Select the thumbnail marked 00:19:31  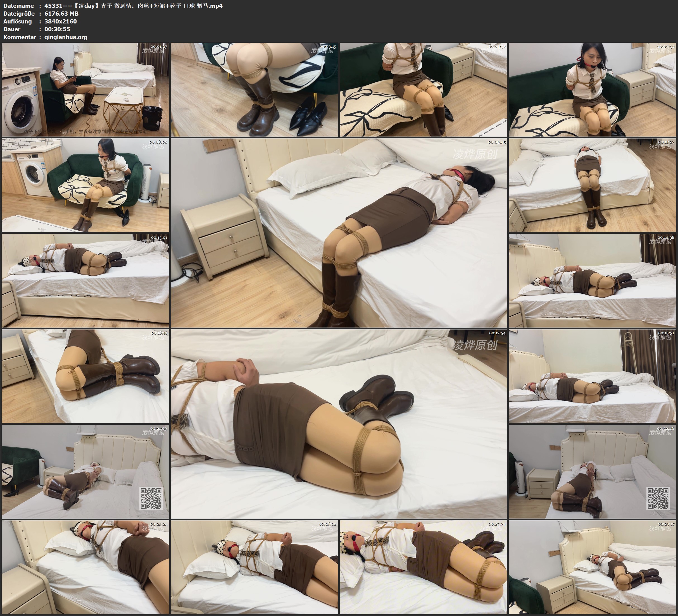pyautogui.click(x=592, y=376)
